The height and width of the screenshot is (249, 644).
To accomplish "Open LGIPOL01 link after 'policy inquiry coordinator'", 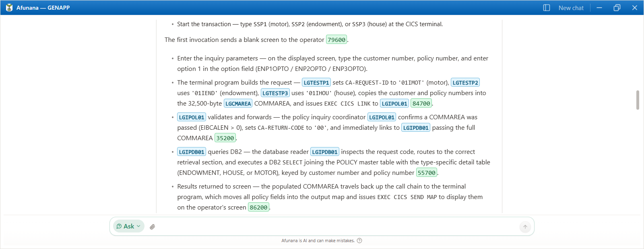I will (382, 117).
